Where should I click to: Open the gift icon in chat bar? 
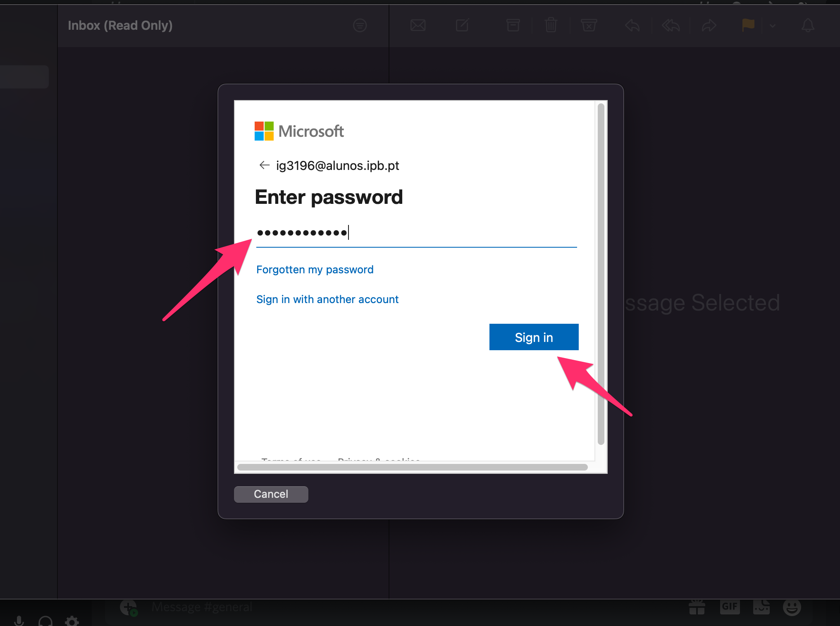point(697,607)
